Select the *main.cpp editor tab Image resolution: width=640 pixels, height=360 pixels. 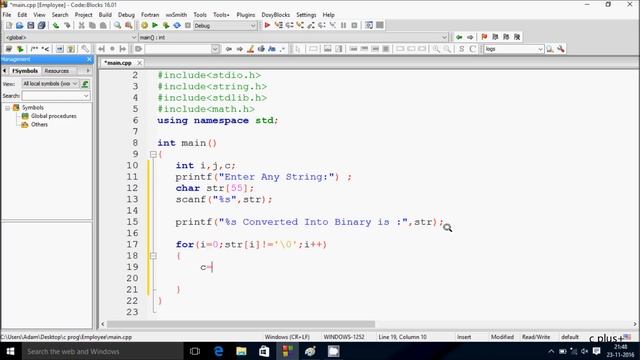coord(118,63)
